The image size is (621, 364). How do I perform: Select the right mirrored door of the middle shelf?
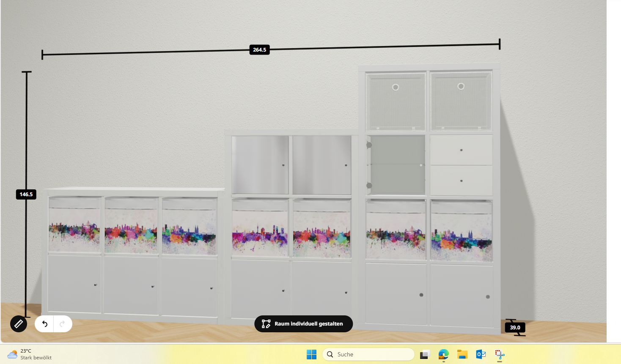pyautogui.click(x=322, y=165)
